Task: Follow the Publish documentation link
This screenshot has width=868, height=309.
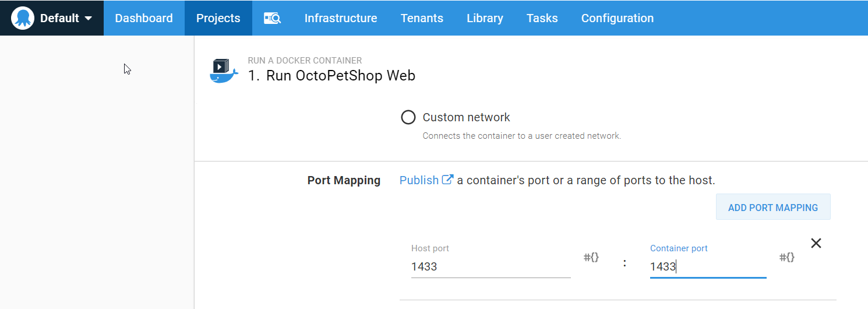Action: click(419, 180)
